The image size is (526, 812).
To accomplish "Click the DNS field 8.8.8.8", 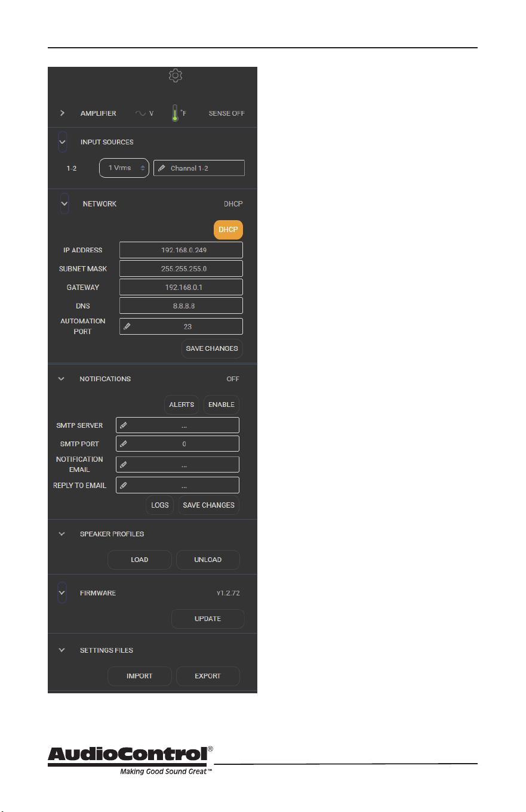I will (181, 305).
